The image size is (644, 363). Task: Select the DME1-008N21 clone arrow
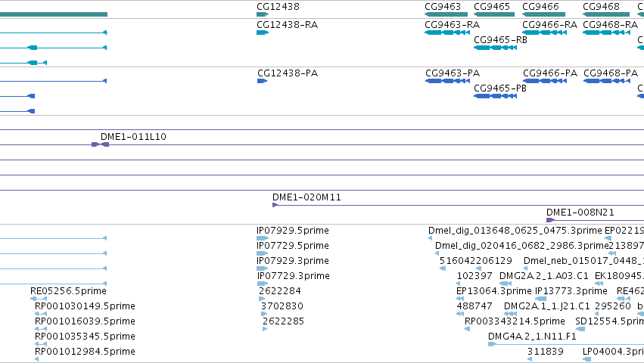550,220
